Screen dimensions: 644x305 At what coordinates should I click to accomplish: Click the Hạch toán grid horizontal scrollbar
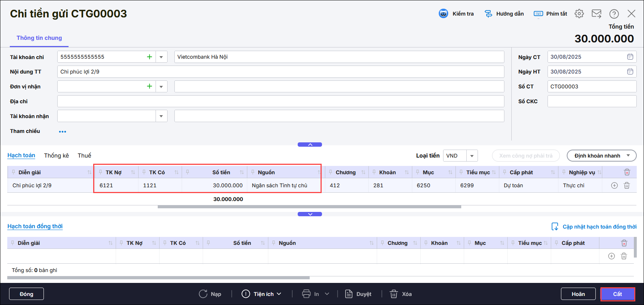pyautogui.click(x=309, y=207)
